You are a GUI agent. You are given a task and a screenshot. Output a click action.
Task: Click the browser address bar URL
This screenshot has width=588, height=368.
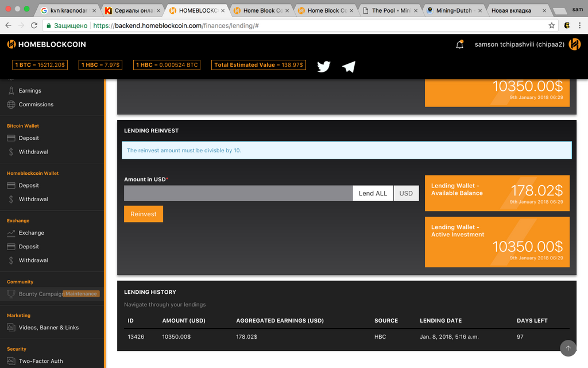click(176, 25)
